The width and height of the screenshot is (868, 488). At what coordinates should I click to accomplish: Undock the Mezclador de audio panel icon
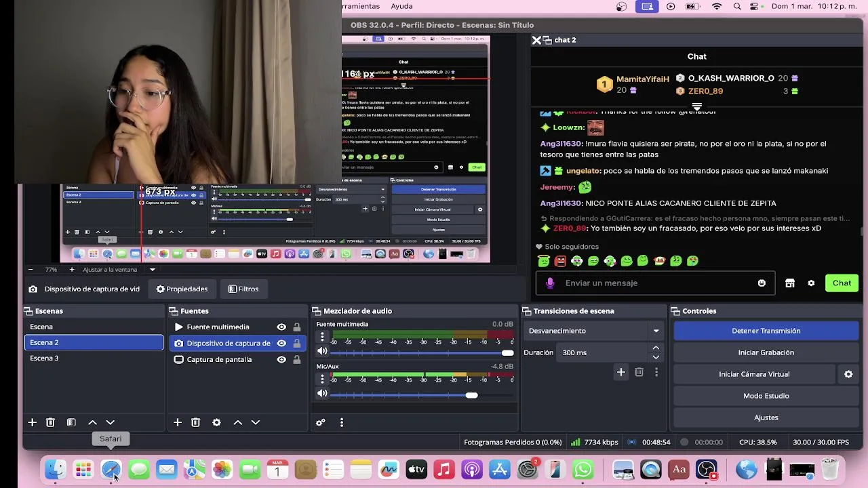point(317,311)
